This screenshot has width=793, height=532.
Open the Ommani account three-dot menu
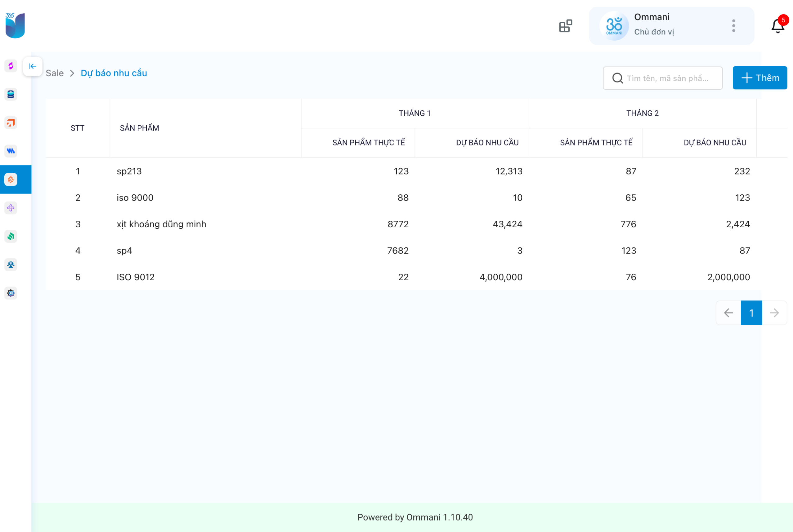733,26
